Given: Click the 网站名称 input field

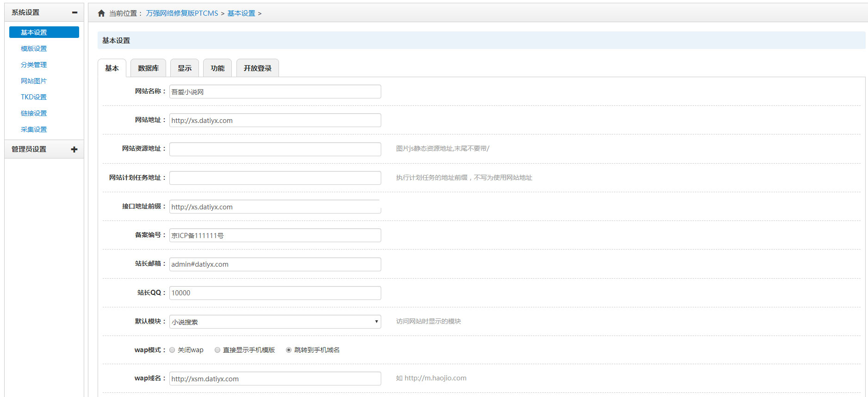Looking at the screenshot, I should coord(275,92).
